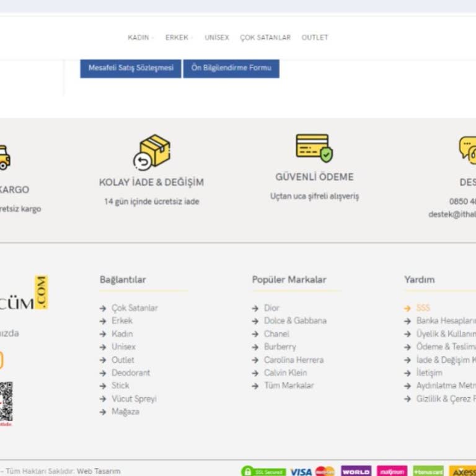Click 'Uçtan uca şifreli alışveriş' text
The image size is (476, 476).
point(314,196)
